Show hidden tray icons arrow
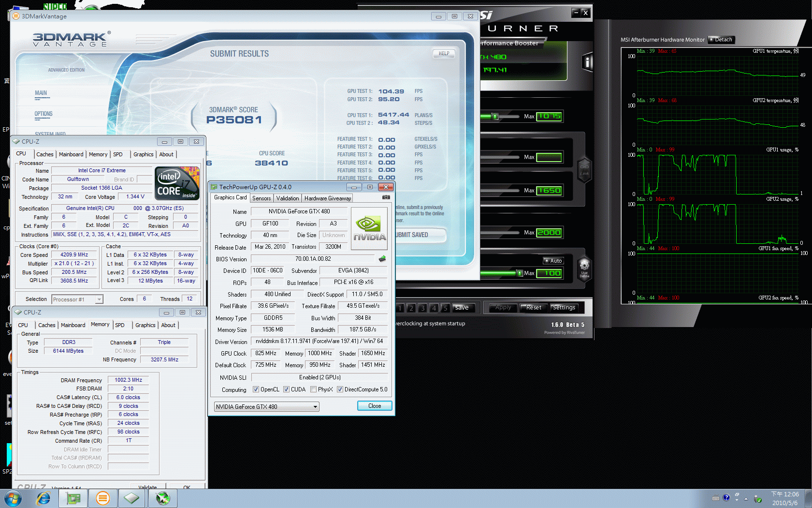This screenshot has width=812, height=508. click(x=746, y=498)
